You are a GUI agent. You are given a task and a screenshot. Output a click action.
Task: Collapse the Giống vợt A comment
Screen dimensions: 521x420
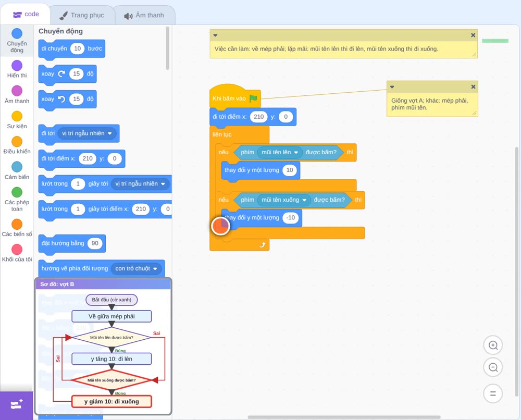point(392,87)
